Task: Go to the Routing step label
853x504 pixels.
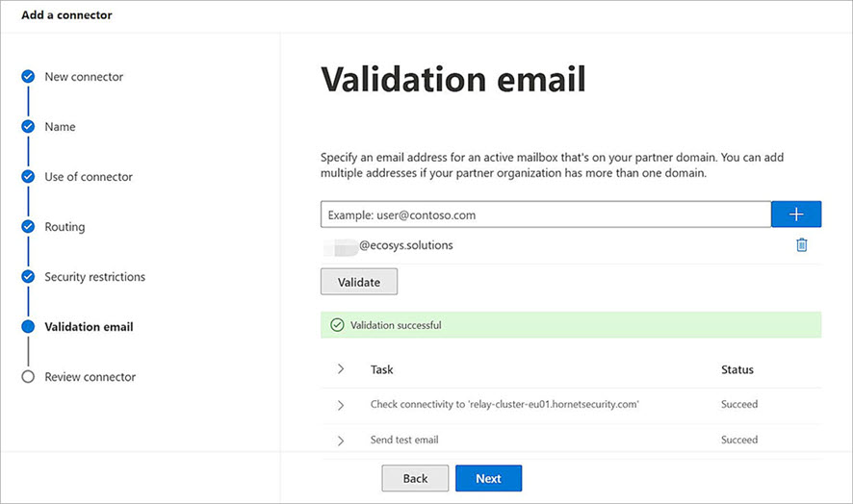Action: coord(65,227)
